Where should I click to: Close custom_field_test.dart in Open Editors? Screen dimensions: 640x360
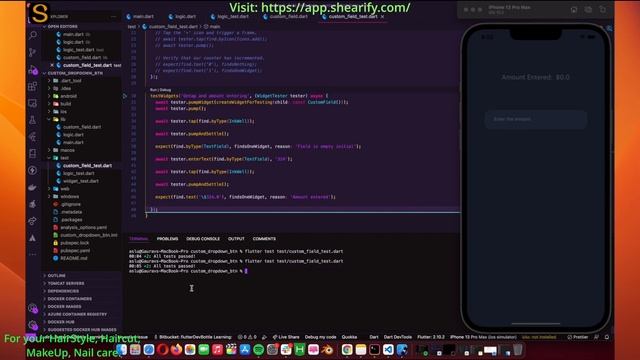(x=52, y=65)
